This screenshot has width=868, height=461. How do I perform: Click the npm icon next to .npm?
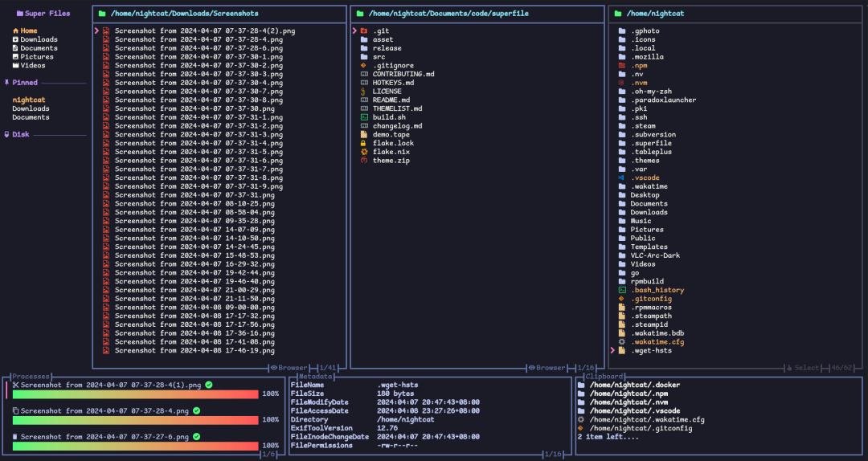(621, 66)
